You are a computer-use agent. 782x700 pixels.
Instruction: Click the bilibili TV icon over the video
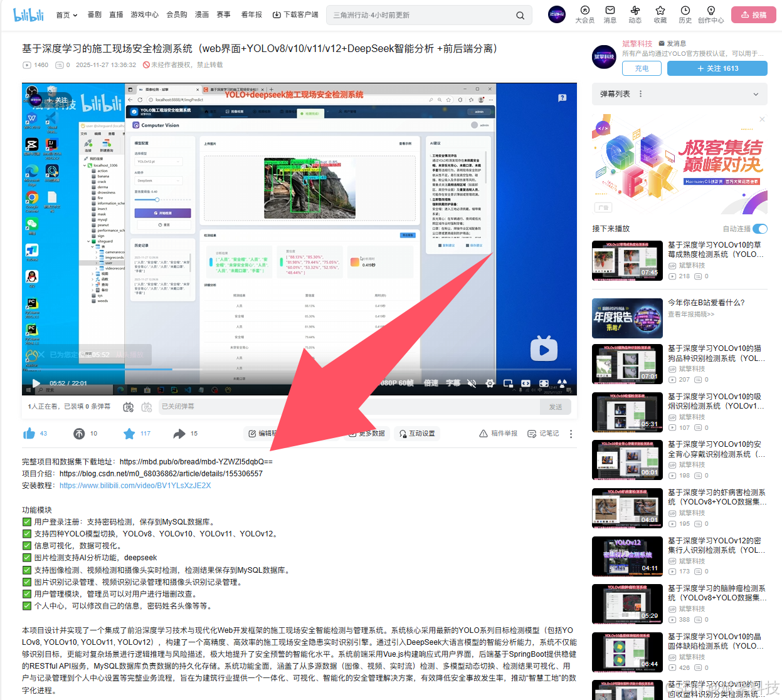click(x=544, y=349)
